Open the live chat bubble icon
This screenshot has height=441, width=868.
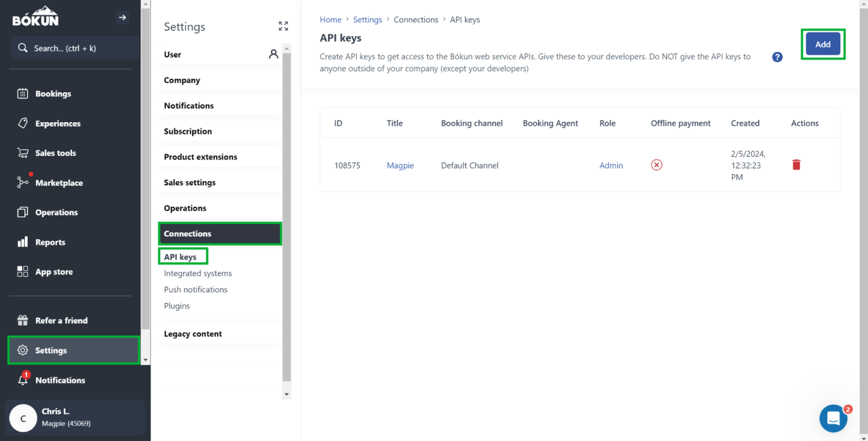coord(833,418)
